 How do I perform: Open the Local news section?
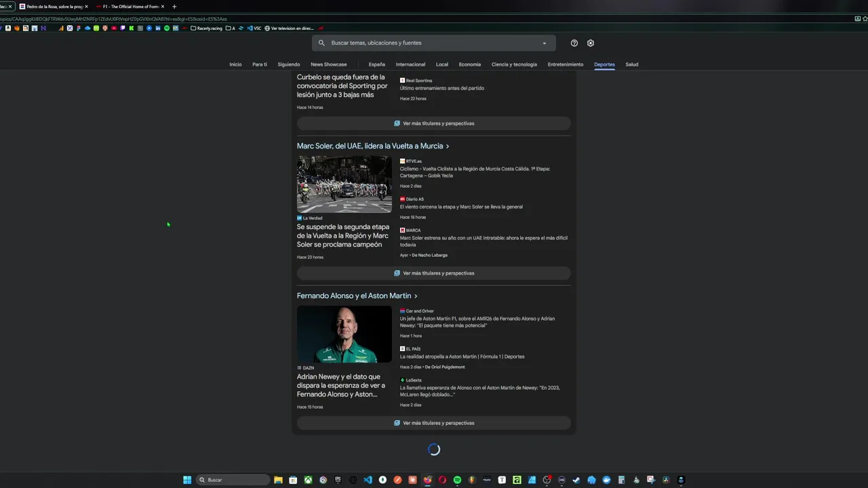tap(442, 64)
